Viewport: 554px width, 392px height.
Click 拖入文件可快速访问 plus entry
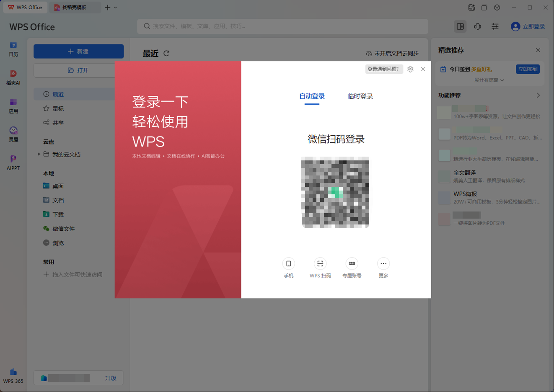(x=73, y=275)
